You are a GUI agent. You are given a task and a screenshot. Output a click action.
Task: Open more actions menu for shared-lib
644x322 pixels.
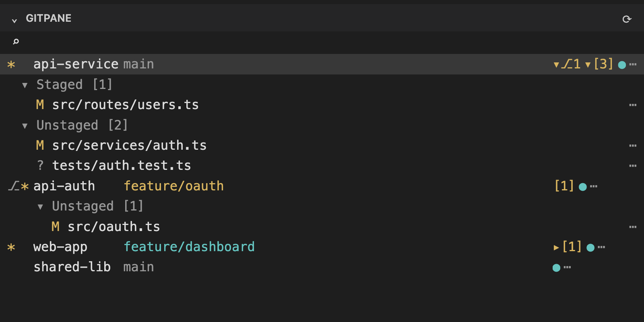[x=568, y=267]
